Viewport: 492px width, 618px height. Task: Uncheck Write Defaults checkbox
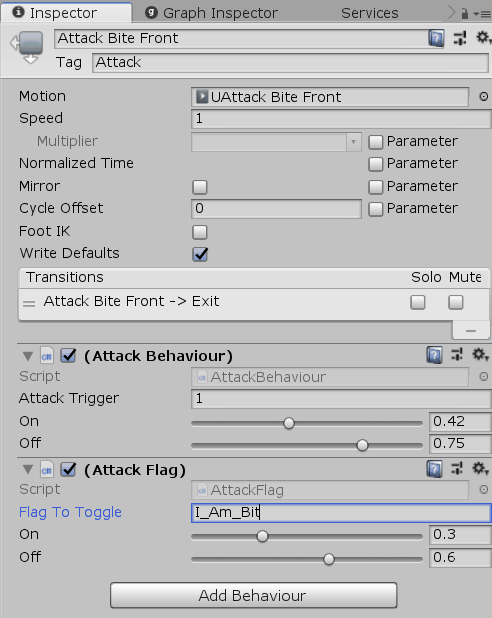(x=200, y=254)
